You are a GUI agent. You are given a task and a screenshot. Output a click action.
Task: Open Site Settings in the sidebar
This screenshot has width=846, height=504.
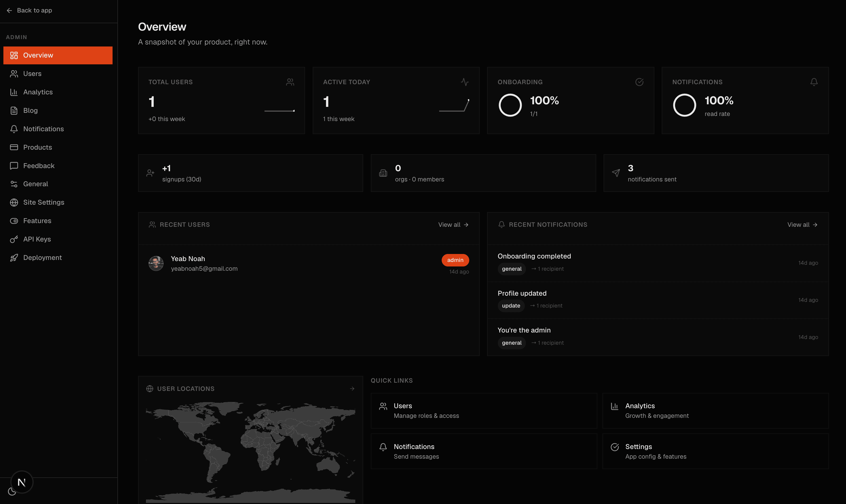pos(58,202)
